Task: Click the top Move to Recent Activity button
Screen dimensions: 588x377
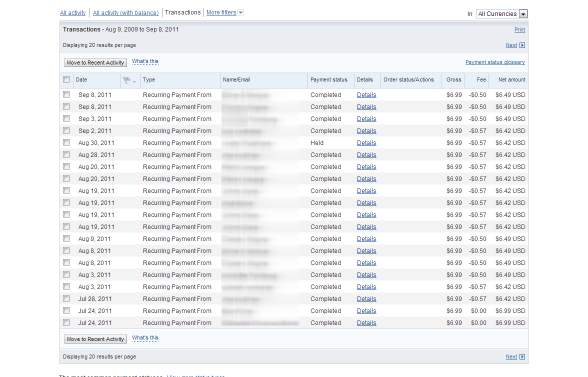Action: [95, 62]
